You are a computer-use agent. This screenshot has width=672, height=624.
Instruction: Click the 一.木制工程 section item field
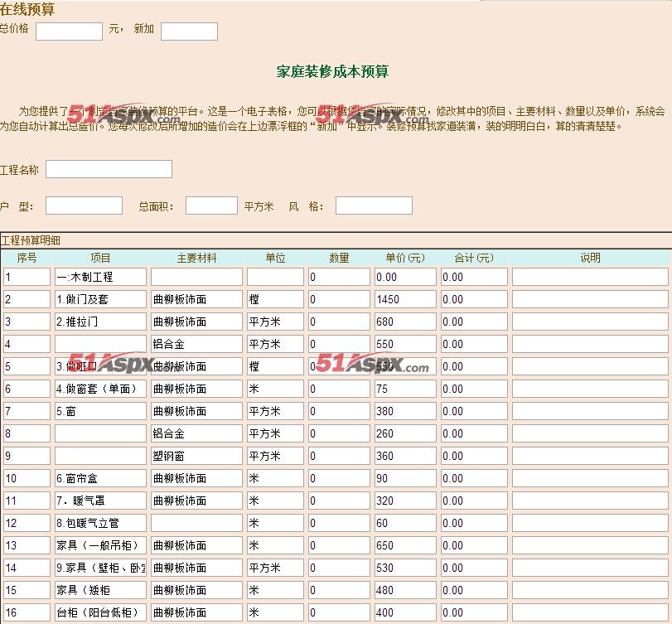(x=100, y=277)
